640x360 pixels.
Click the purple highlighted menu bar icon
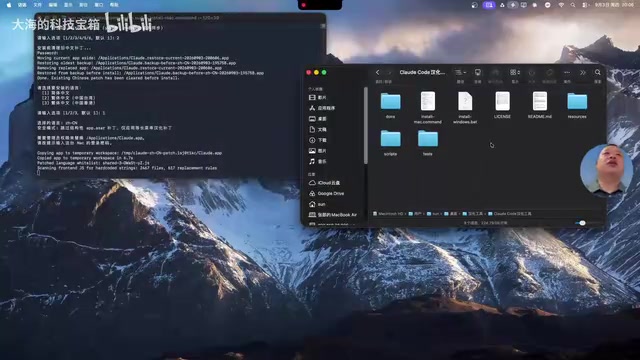click(489, 5)
